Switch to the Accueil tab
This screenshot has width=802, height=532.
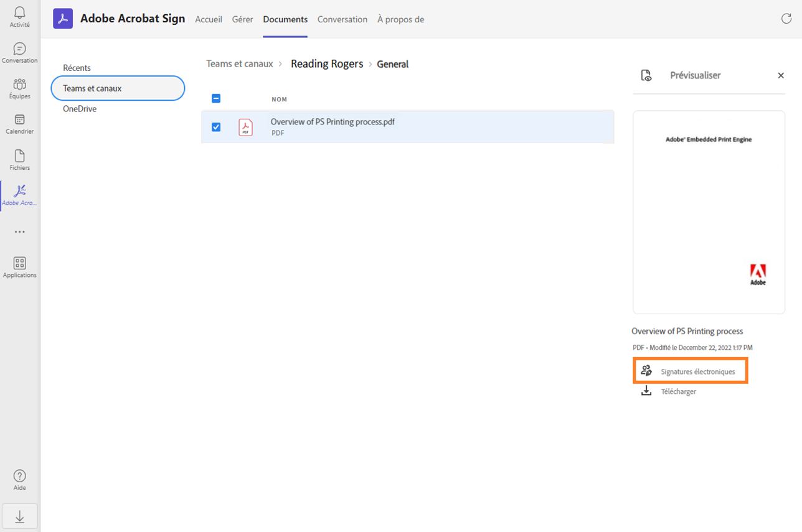tap(209, 19)
